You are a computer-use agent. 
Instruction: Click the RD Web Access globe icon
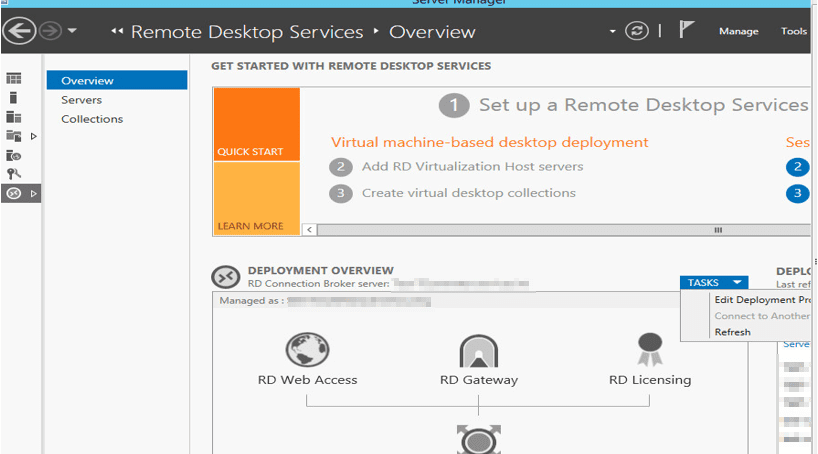pyautogui.click(x=307, y=351)
